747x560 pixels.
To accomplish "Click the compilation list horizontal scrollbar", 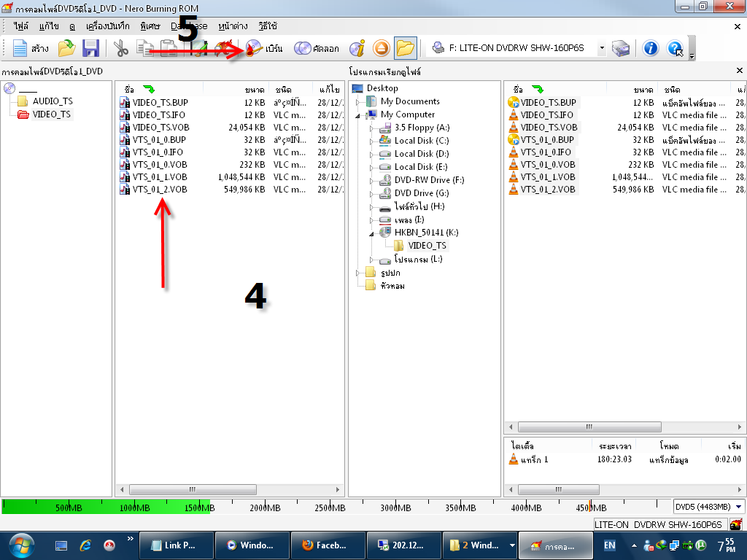I will tap(193, 489).
